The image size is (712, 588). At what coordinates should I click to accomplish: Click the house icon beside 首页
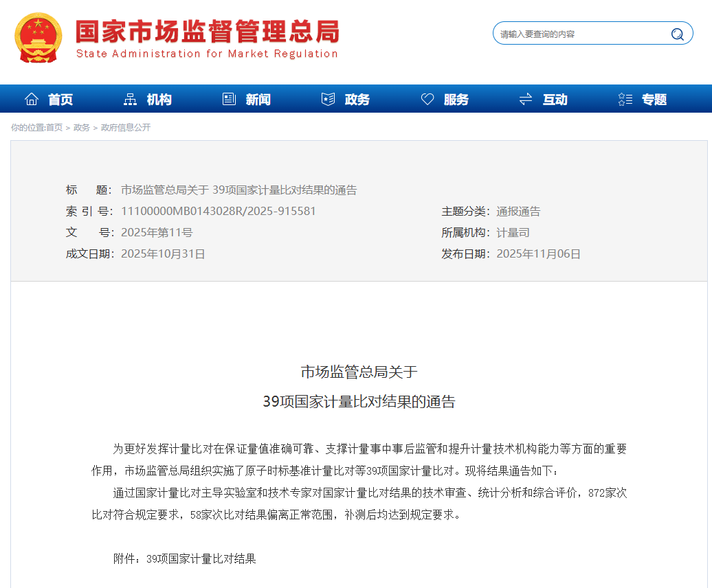point(32,100)
